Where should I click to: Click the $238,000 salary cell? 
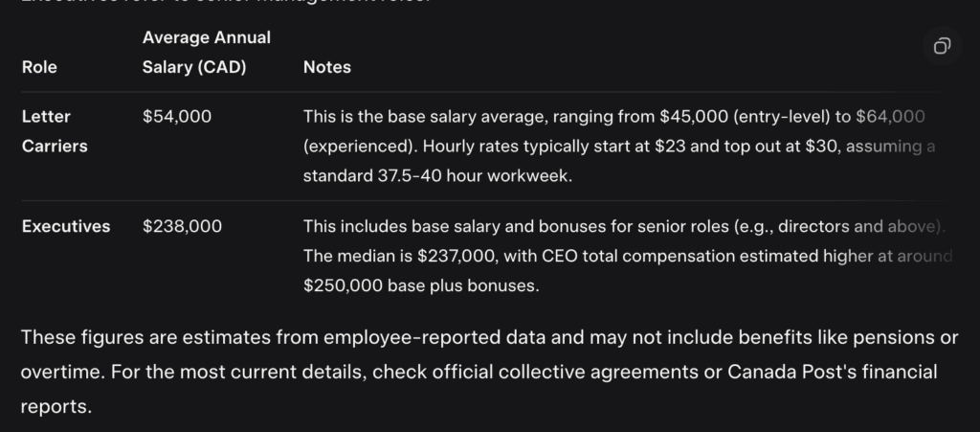[182, 227]
